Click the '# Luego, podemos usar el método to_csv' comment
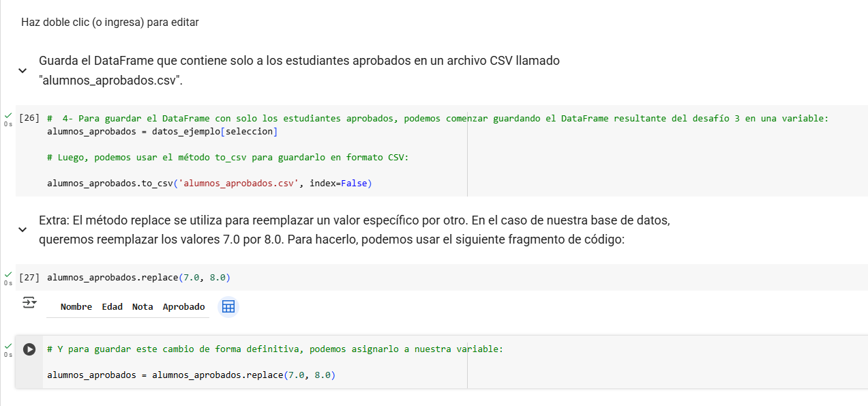This screenshot has width=868, height=406. (228, 158)
